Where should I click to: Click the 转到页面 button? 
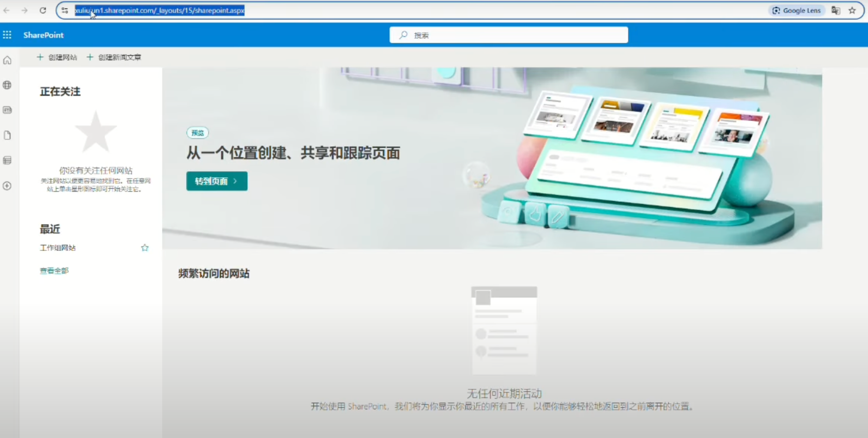tap(217, 181)
